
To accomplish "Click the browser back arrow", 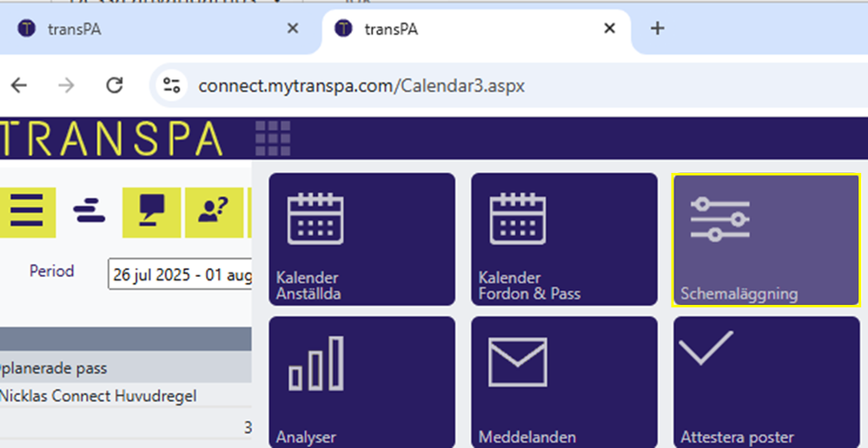I will click(19, 85).
